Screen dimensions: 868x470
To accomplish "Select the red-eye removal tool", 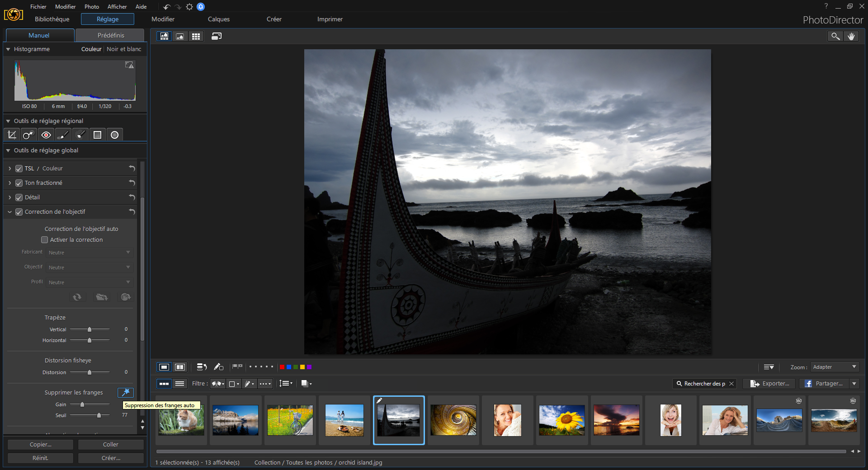I will (46, 135).
